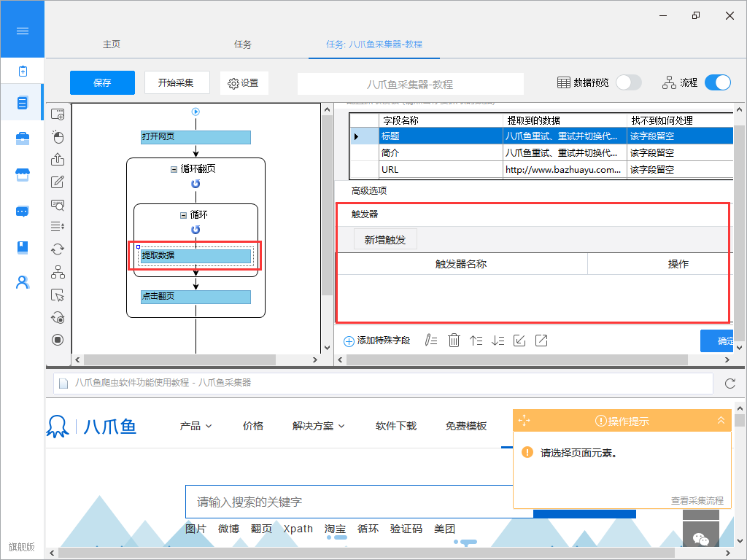The image size is (747, 560).
Task: Select the loop step tool
Action: 58,249
